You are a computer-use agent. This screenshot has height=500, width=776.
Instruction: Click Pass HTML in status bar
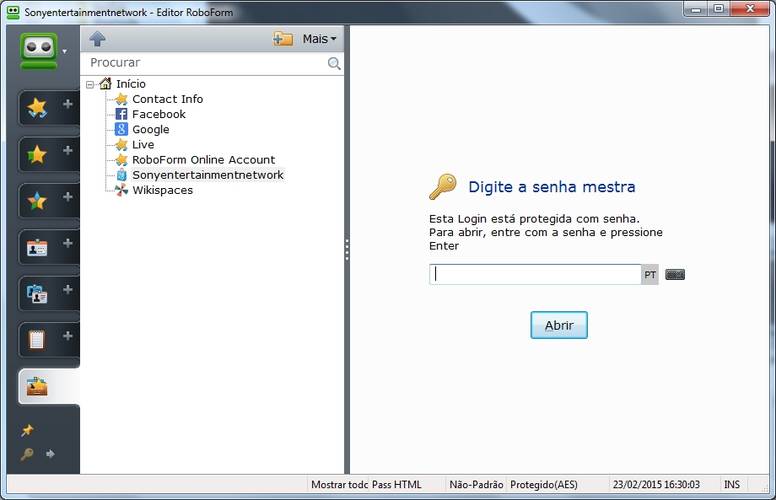point(396,485)
